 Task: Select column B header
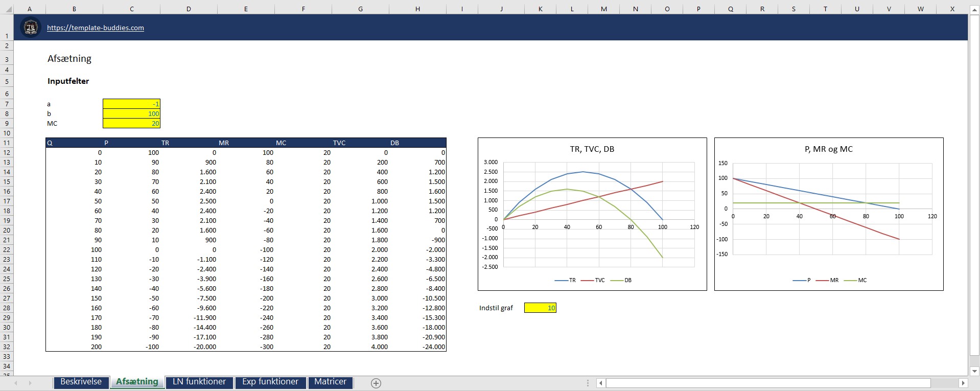[x=74, y=9]
